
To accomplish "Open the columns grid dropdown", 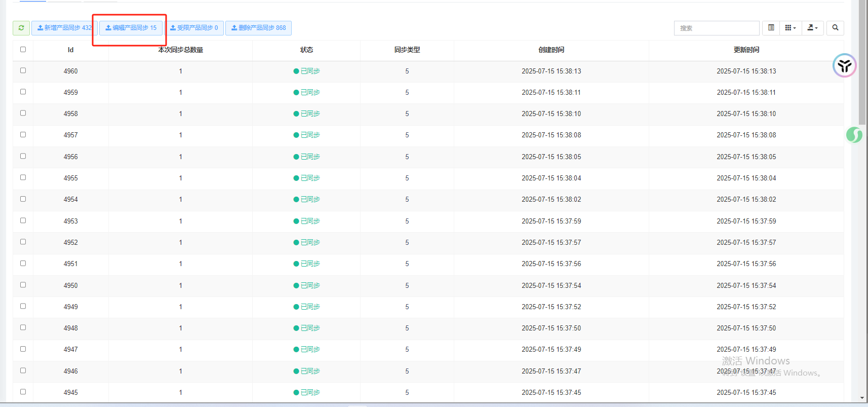I will point(790,28).
